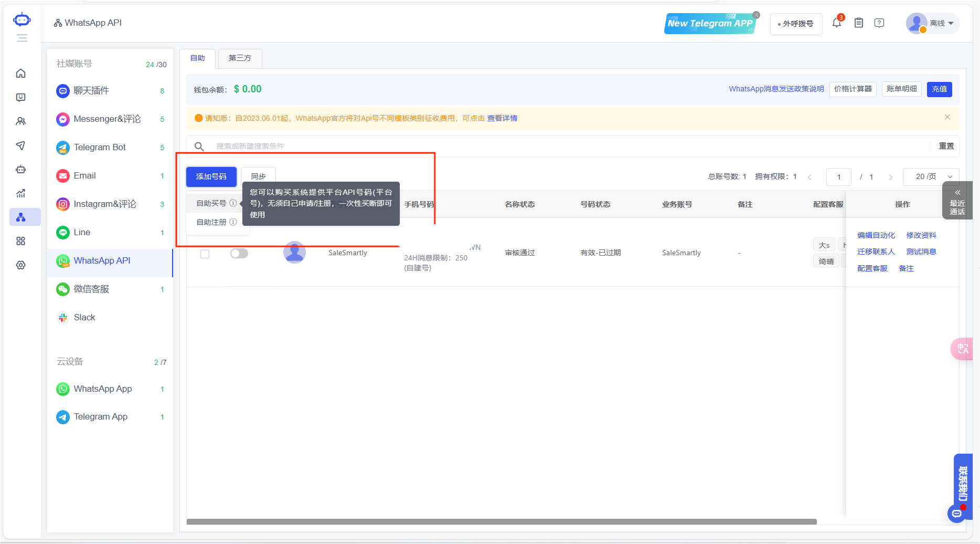Click the home icon in sidebar
Image resolution: width=980 pixels, height=544 pixels.
click(21, 74)
